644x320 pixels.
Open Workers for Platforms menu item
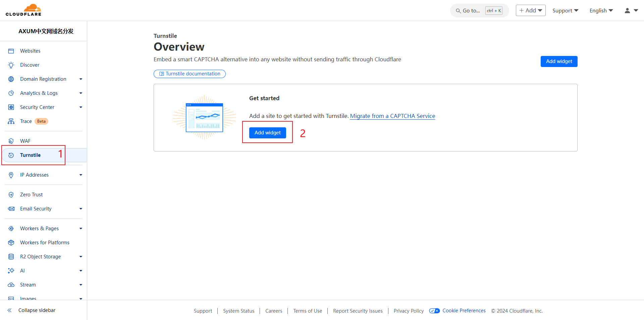point(45,243)
